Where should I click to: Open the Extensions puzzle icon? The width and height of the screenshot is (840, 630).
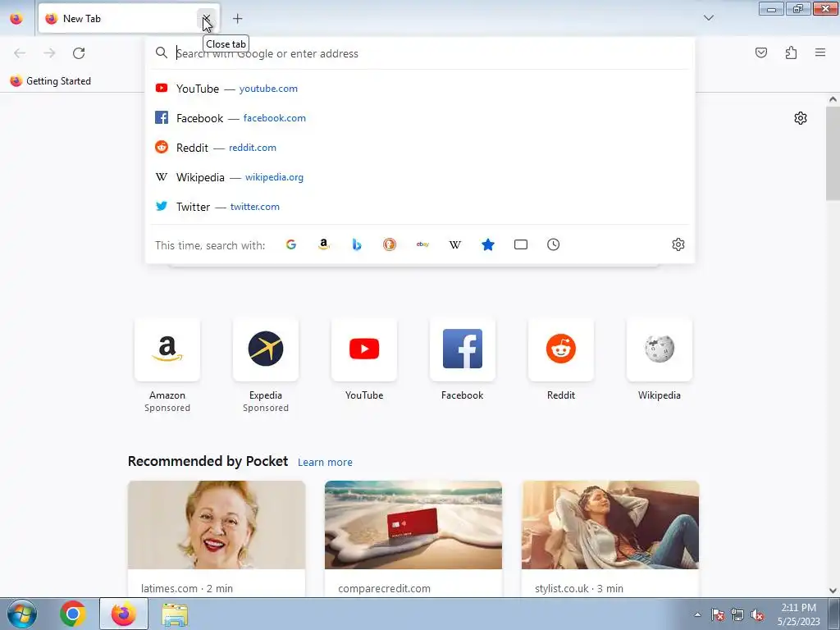click(x=791, y=52)
